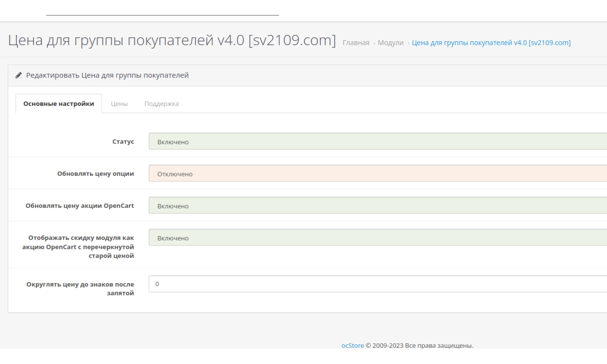
Task: Open the ocStore footer link
Action: [x=353, y=345]
